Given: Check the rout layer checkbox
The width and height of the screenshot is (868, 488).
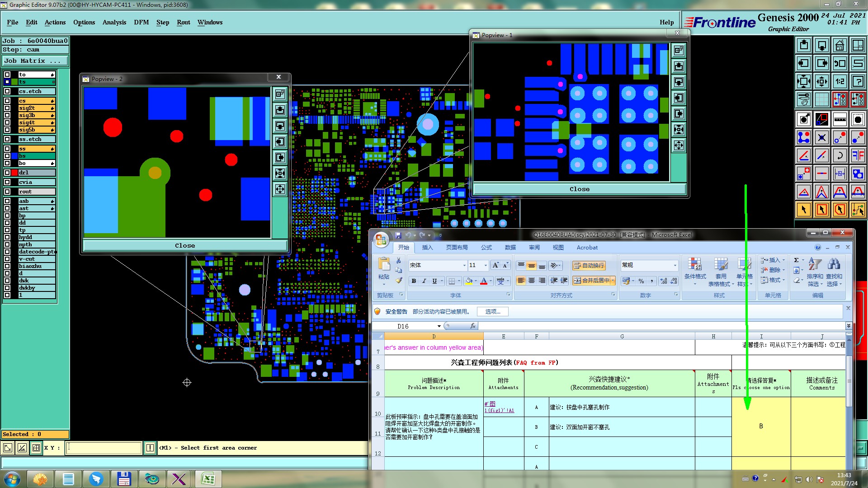Looking at the screenshot, I should coord(7,192).
